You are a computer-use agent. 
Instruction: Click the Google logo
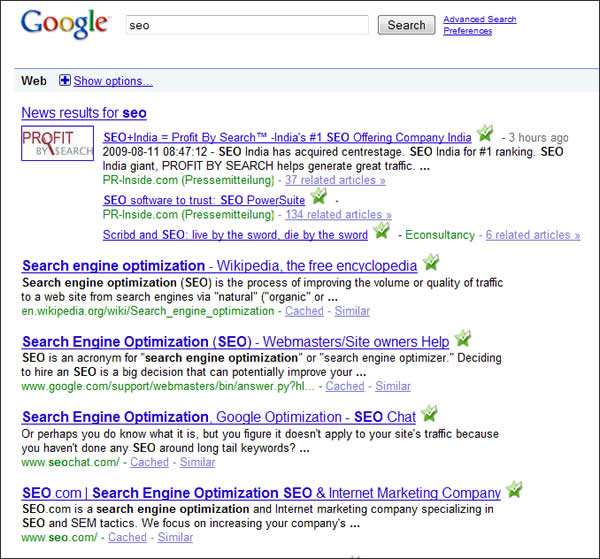pyautogui.click(x=64, y=24)
